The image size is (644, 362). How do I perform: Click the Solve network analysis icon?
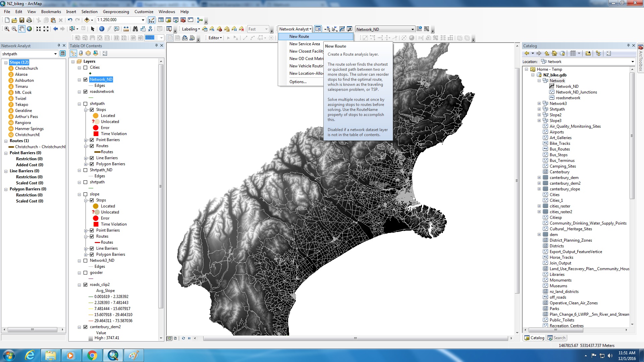coord(342,29)
